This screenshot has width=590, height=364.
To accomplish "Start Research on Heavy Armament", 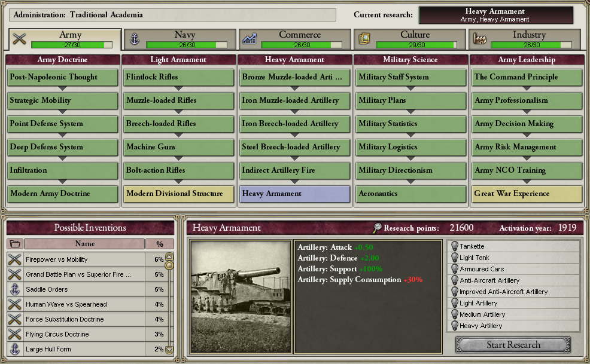I will point(513,345).
